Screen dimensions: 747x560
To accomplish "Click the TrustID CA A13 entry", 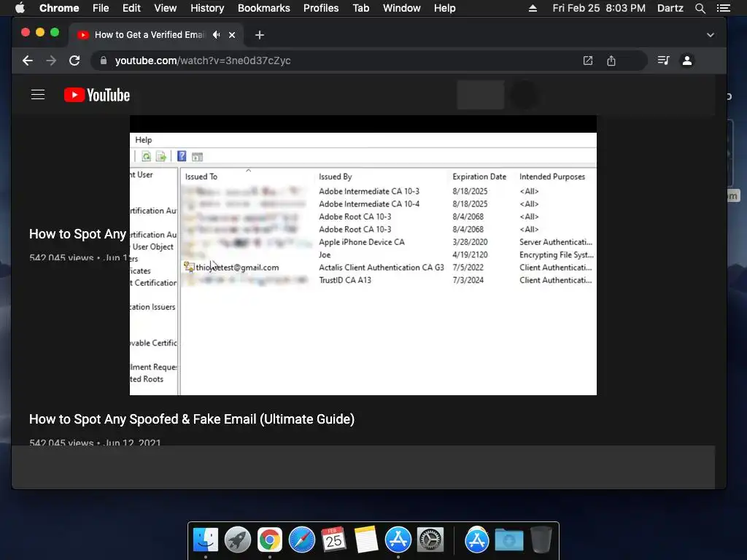I will (x=345, y=280).
